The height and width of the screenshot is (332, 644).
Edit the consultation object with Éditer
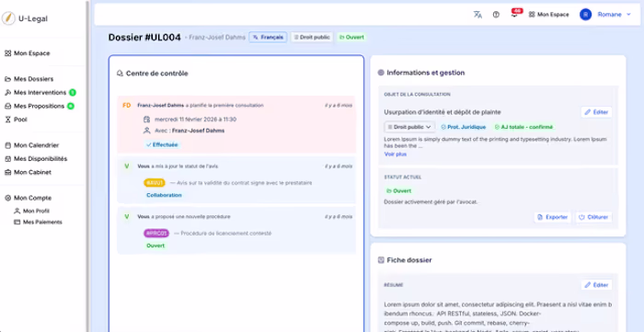(596, 112)
